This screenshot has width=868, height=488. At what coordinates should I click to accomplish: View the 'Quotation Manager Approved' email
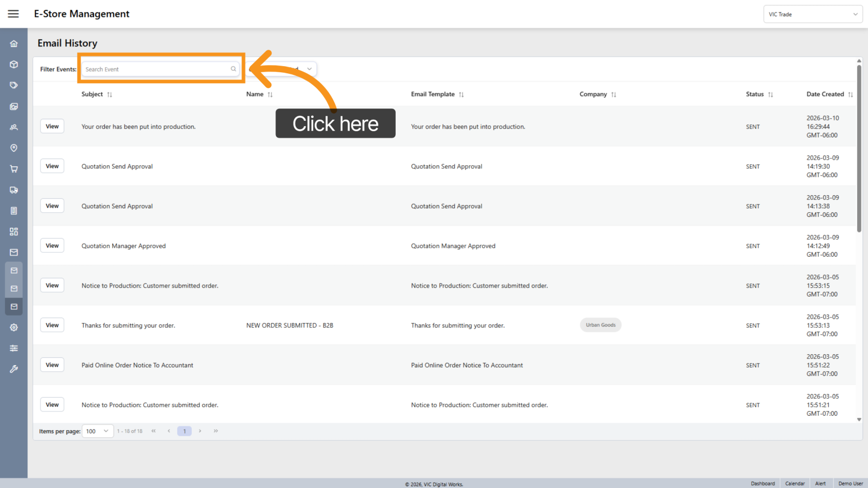52,246
